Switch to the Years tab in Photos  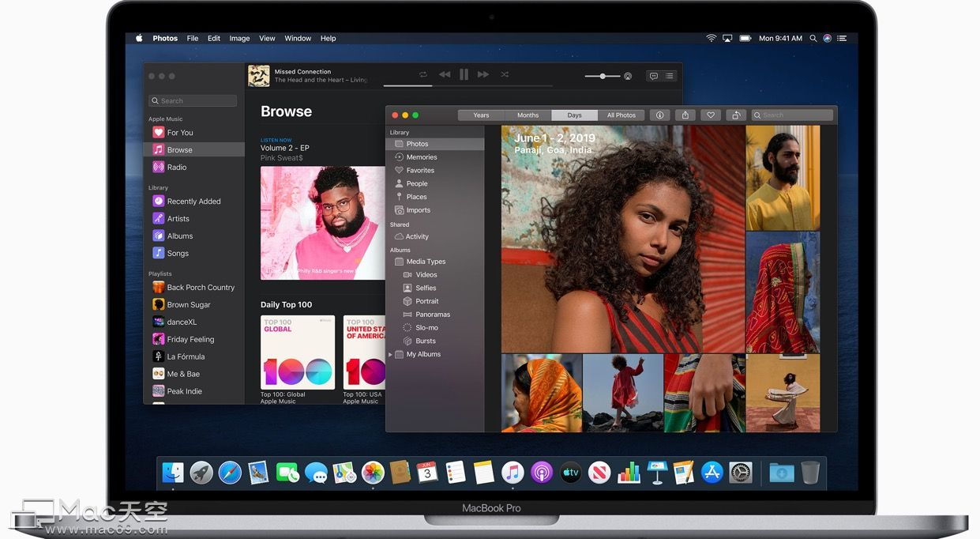[481, 115]
